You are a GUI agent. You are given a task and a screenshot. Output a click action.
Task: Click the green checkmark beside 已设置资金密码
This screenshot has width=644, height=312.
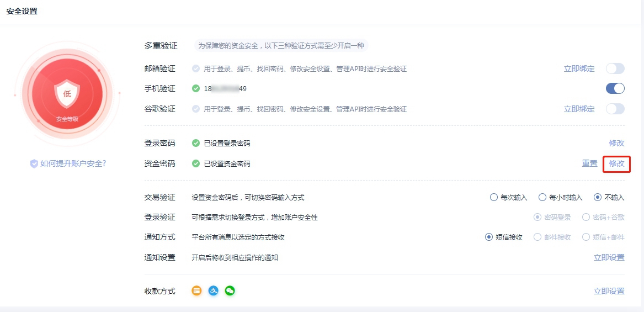tap(196, 163)
